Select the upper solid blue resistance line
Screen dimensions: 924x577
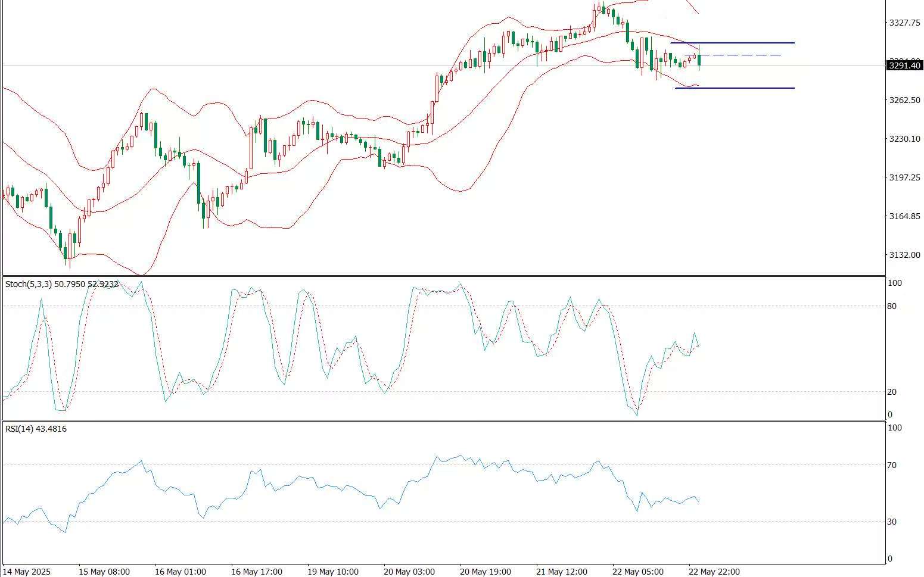[732, 43]
